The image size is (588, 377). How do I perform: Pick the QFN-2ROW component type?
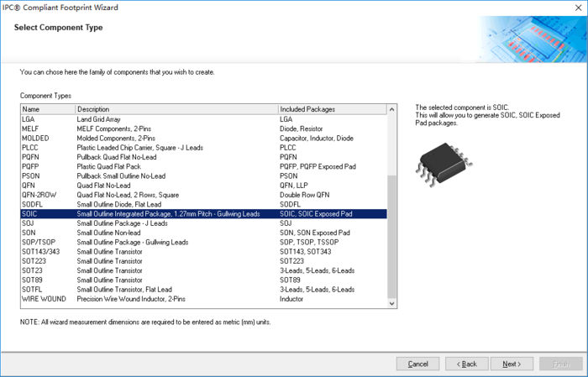203,195
